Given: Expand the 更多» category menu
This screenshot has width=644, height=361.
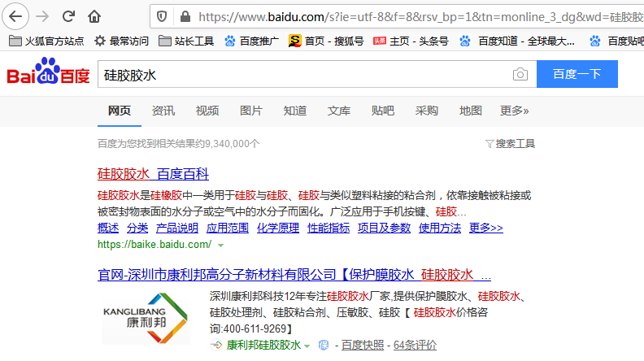Looking at the screenshot, I should [x=514, y=111].
